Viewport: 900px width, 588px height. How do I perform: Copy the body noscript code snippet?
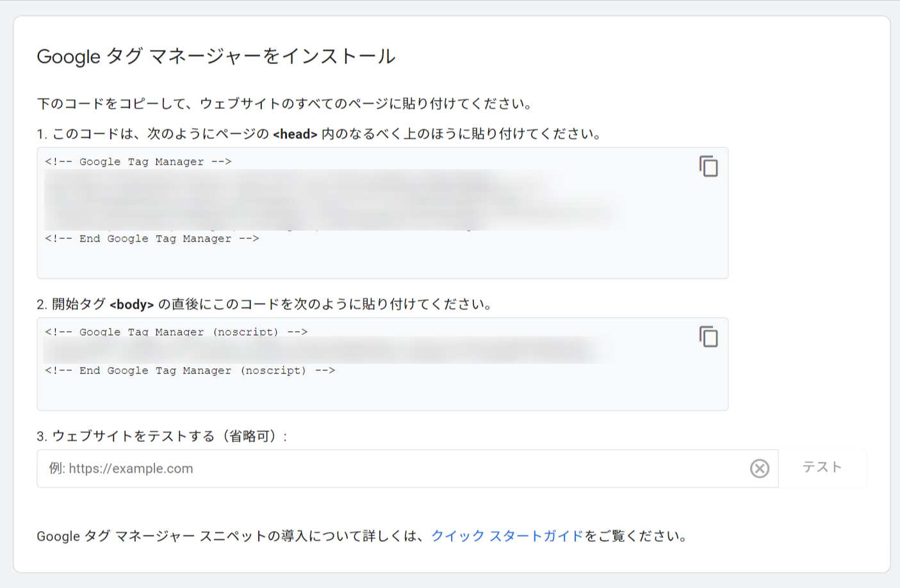point(708,337)
